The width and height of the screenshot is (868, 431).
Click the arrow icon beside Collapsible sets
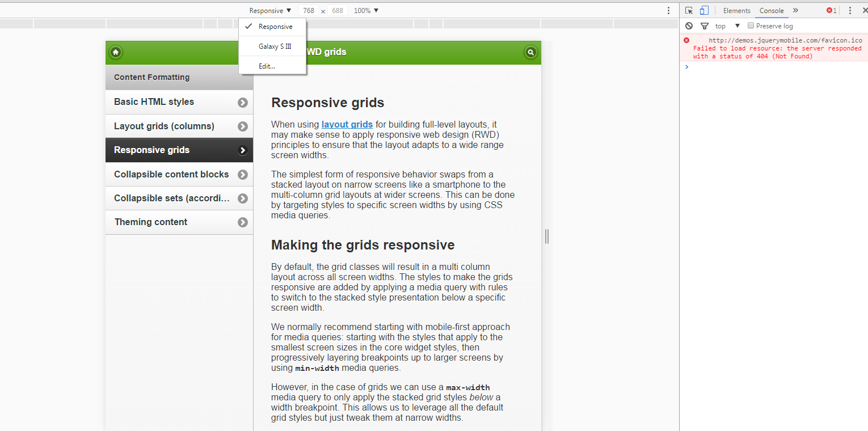(243, 198)
